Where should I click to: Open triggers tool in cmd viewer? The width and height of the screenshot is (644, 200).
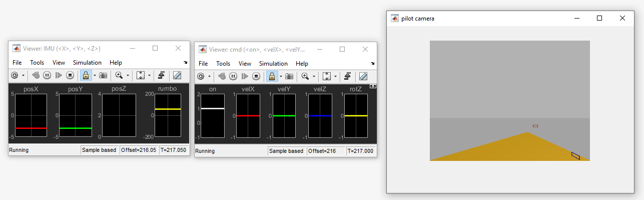(x=348, y=76)
